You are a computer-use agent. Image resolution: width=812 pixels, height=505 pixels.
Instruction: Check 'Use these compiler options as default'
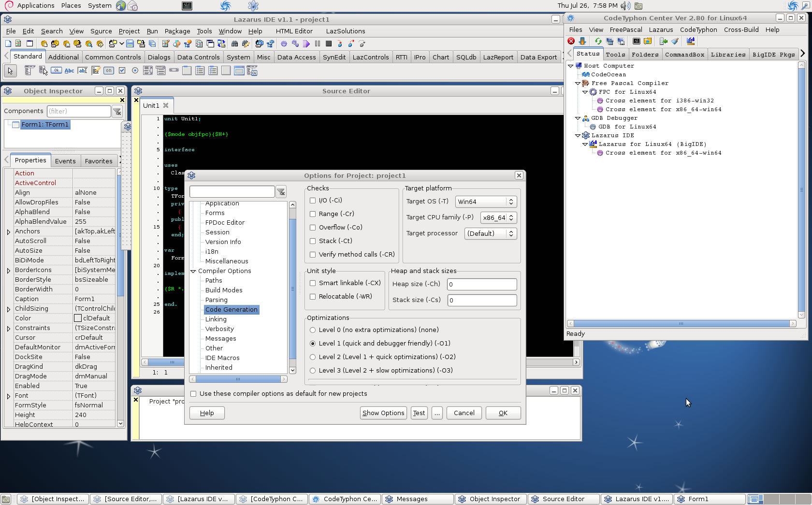pos(193,394)
